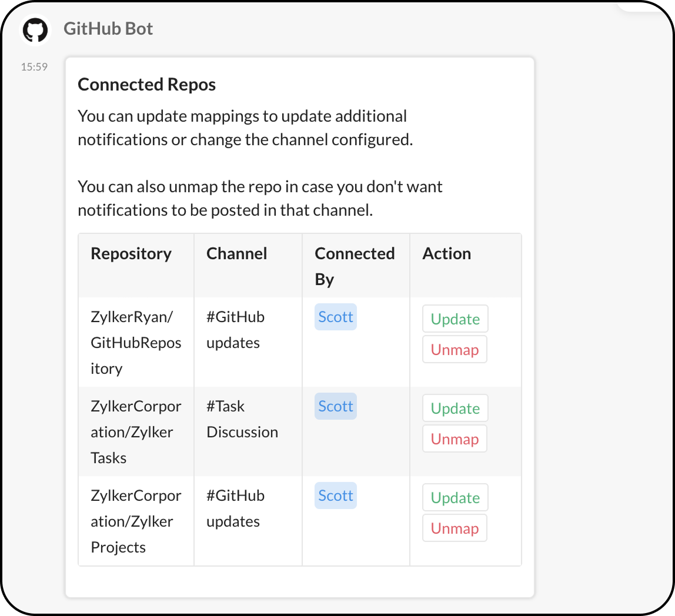Click the Connected Repos card title
The image size is (675, 616).
[147, 85]
